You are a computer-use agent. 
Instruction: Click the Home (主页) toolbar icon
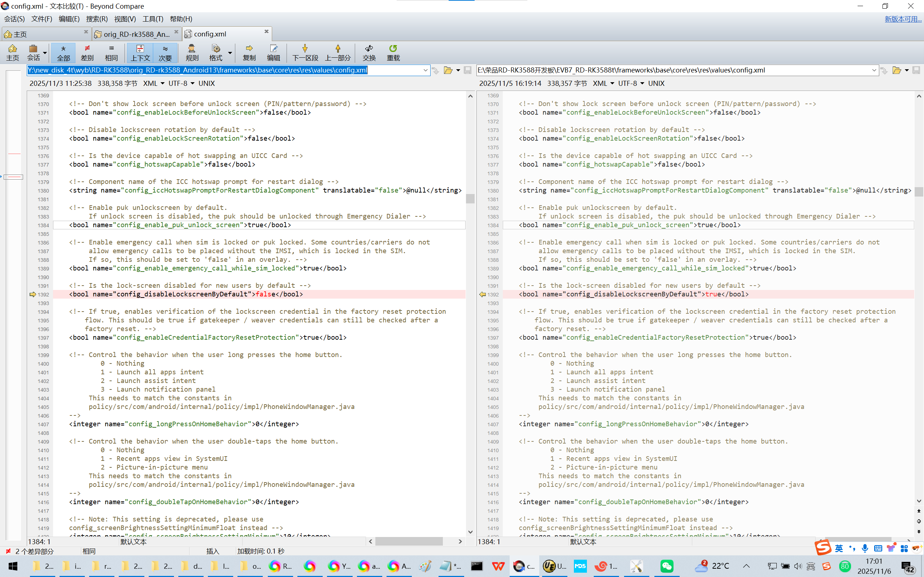tap(12, 49)
